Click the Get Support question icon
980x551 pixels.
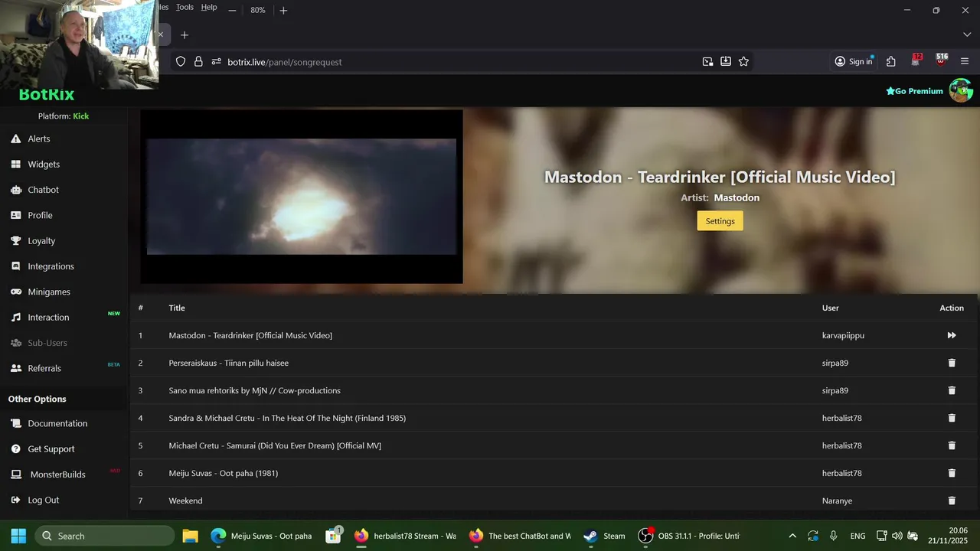click(x=15, y=449)
